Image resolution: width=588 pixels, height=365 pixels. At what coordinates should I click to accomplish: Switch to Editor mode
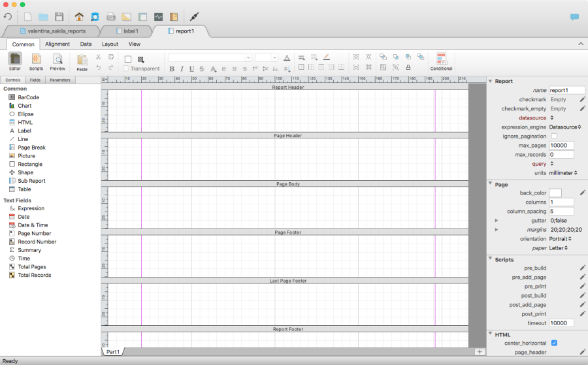click(x=15, y=62)
